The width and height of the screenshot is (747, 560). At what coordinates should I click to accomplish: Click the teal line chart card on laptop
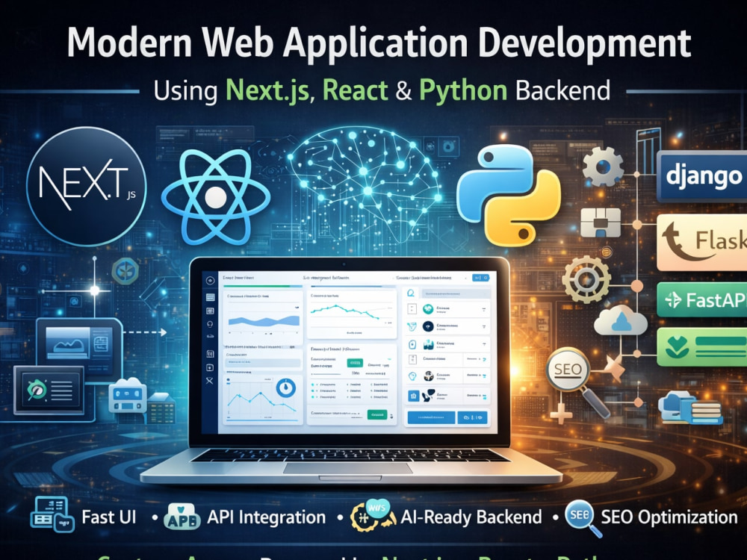pos(352,313)
